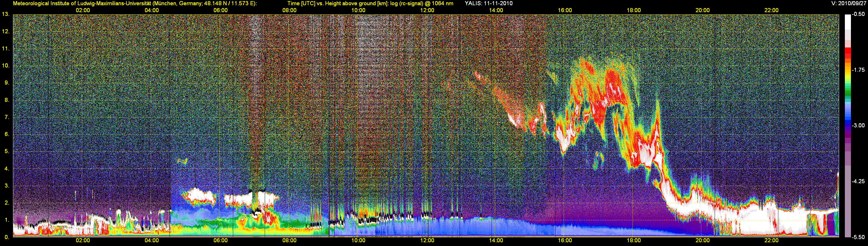868x246 pixels.
Task: Pick the 3. km height axis label
Action: coord(6,186)
